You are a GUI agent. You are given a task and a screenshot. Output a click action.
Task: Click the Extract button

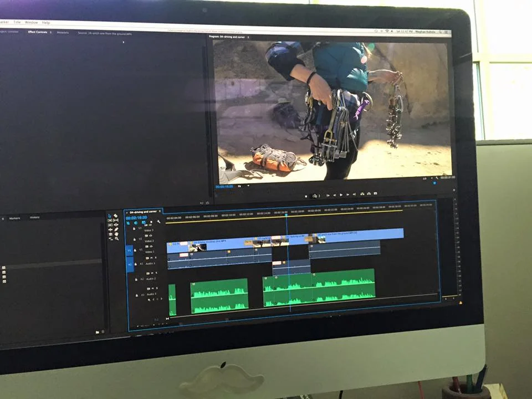point(369,194)
